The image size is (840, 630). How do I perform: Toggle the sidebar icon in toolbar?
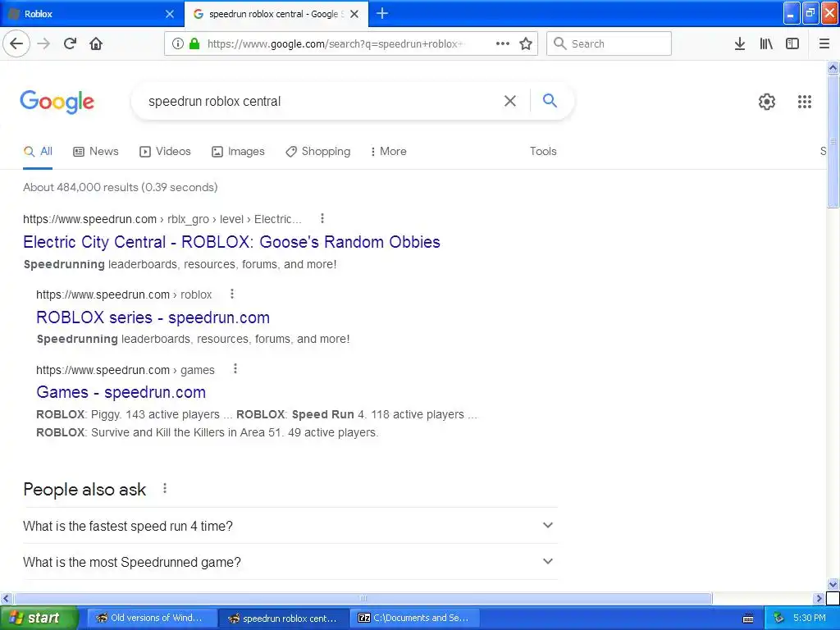[792, 43]
